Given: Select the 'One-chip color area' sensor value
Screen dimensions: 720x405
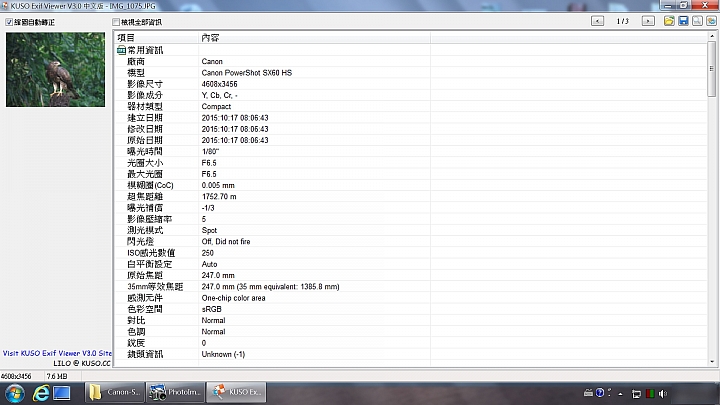Looking at the screenshot, I should tap(233, 298).
